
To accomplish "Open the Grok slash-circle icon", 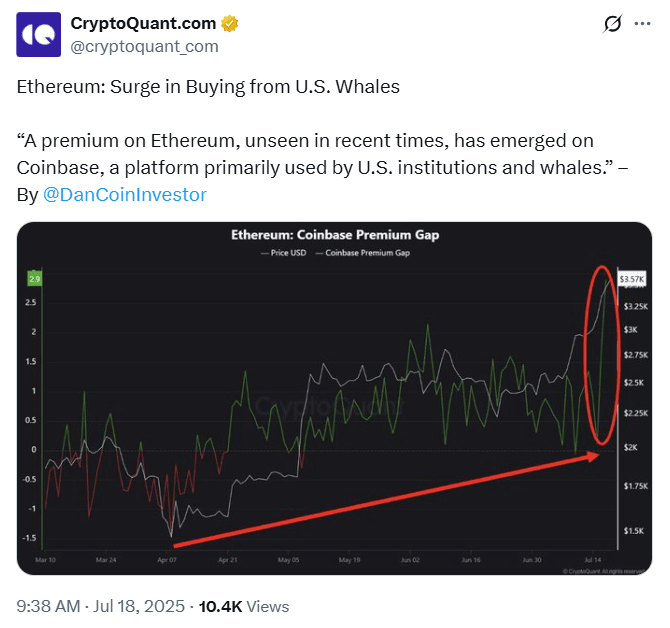I will (612, 23).
